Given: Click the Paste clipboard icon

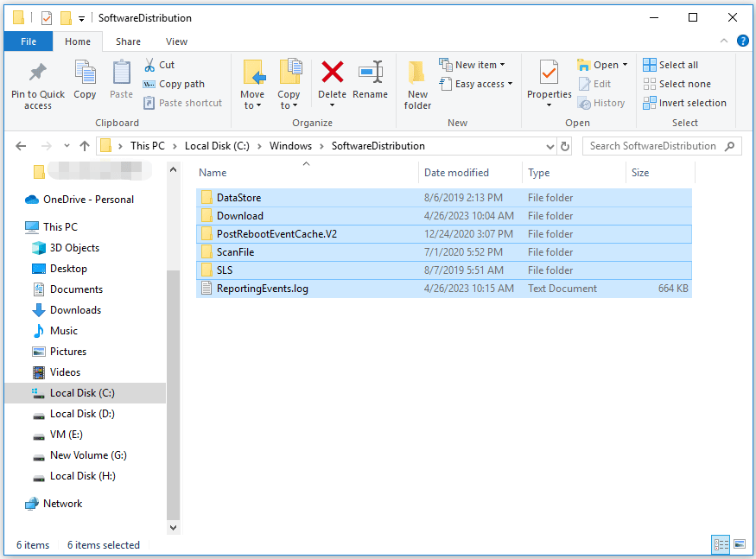Looking at the screenshot, I should point(121,73).
